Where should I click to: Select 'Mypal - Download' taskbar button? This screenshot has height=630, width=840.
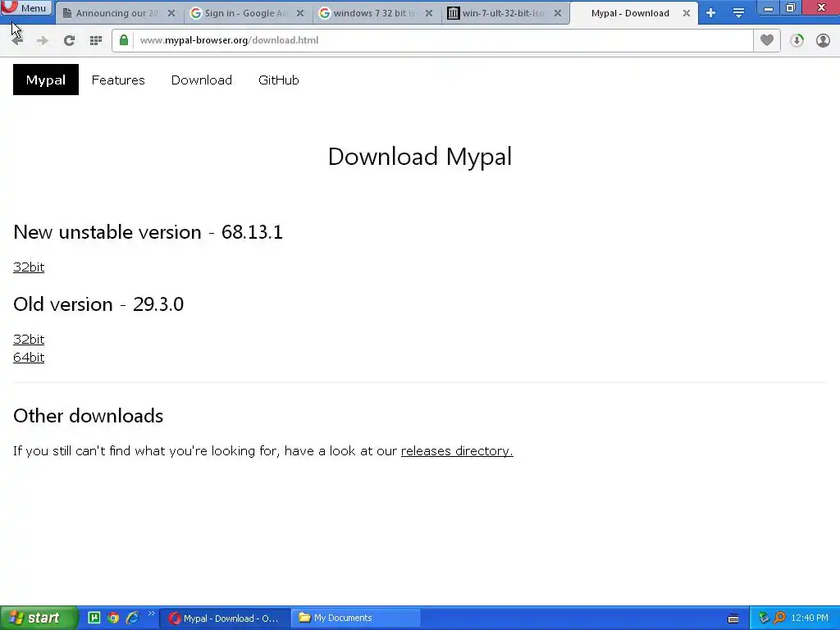tap(226, 619)
